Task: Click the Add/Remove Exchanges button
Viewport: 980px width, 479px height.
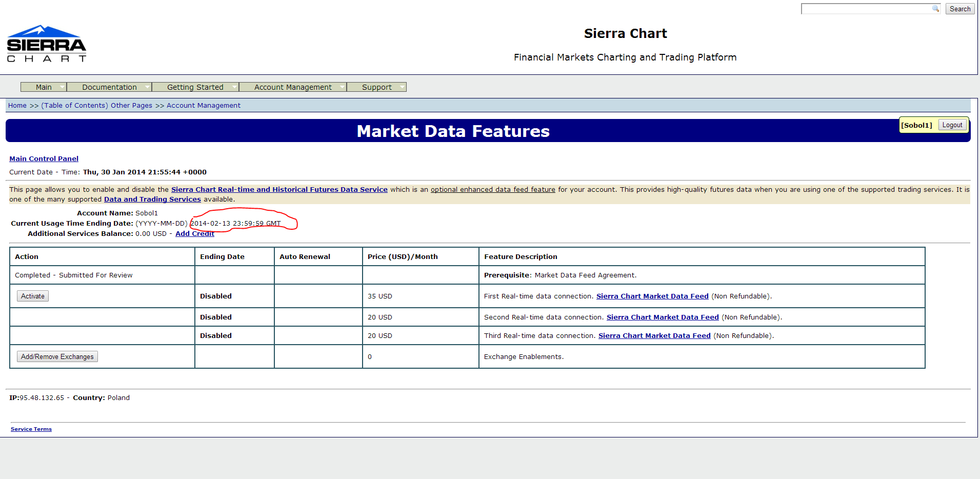Action: 57,357
